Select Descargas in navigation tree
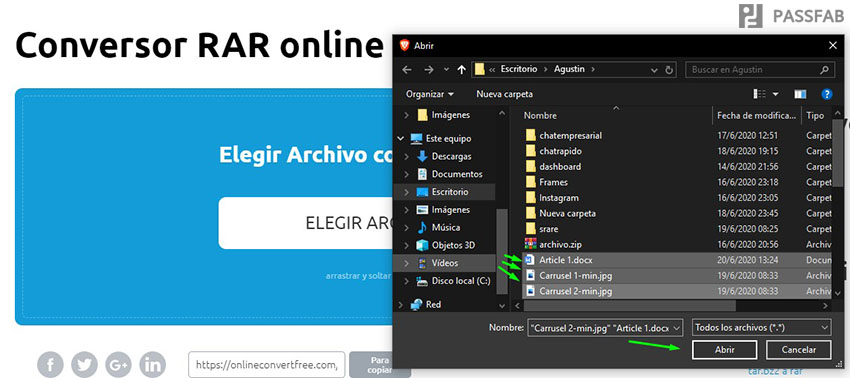This screenshot has height=378, width=850. [x=445, y=156]
